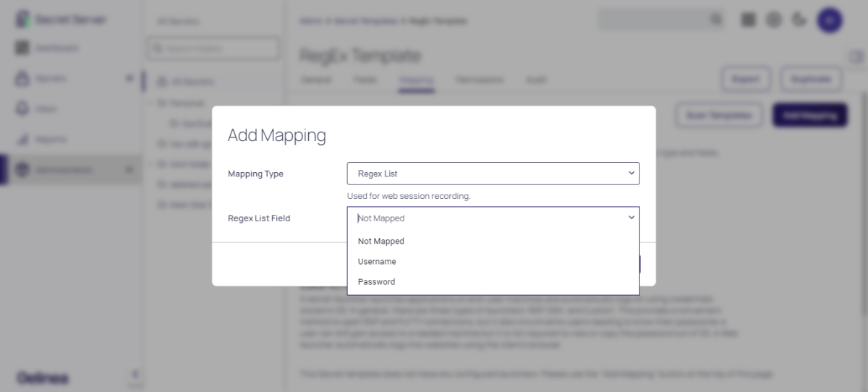Screen dimensions: 868x392
Task: Click the Administration sidebar icon
Action: tap(22, 170)
